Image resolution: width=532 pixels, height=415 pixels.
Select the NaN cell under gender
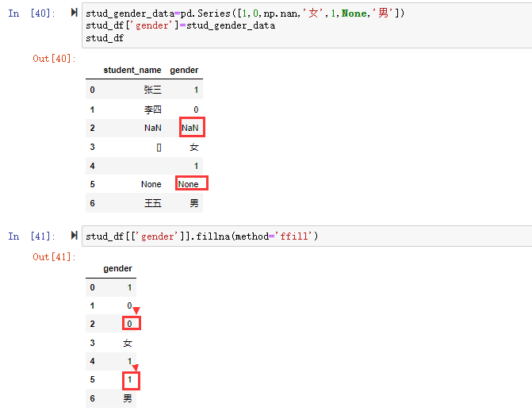(190, 128)
